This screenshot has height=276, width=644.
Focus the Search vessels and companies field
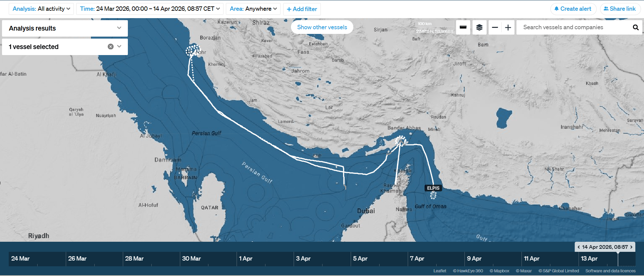pos(574,27)
